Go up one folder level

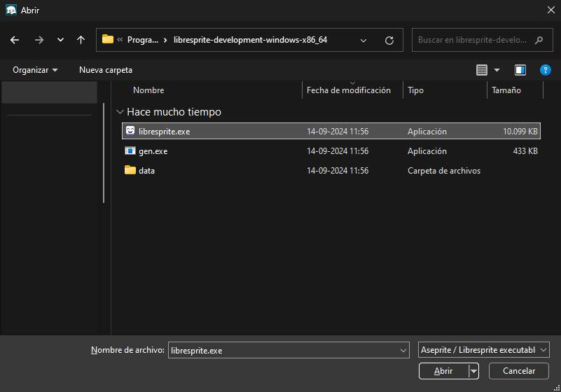81,40
